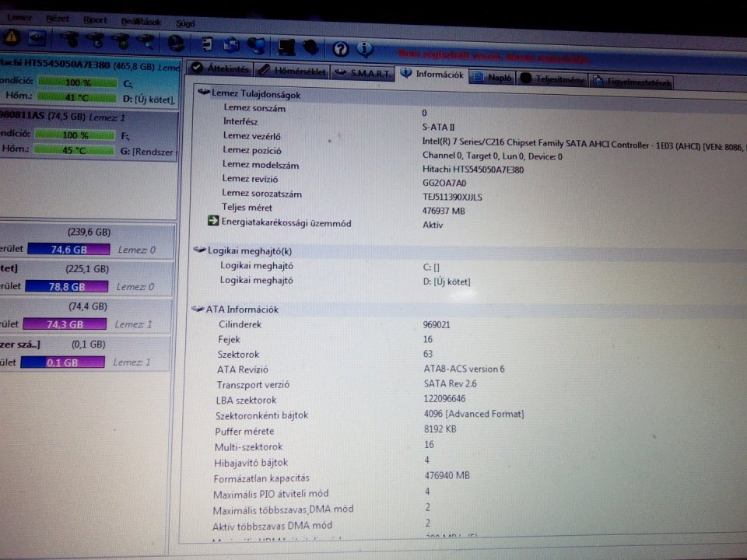Screen dimensions: 747x560
Task: Click ATA8-ACS version 6 value
Action: pos(464,369)
